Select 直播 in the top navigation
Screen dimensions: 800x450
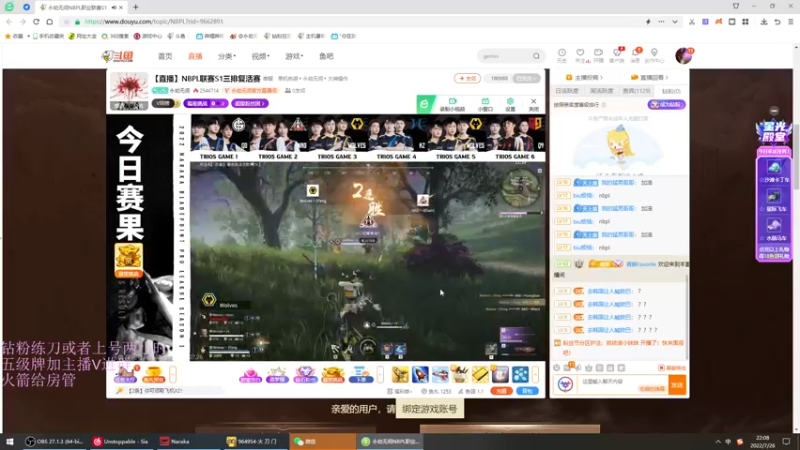195,56
